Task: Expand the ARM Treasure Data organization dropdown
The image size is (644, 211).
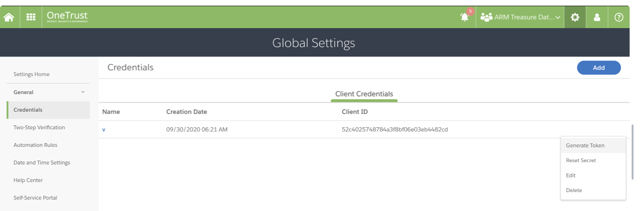Action: pyautogui.click(x=520, y=18)
